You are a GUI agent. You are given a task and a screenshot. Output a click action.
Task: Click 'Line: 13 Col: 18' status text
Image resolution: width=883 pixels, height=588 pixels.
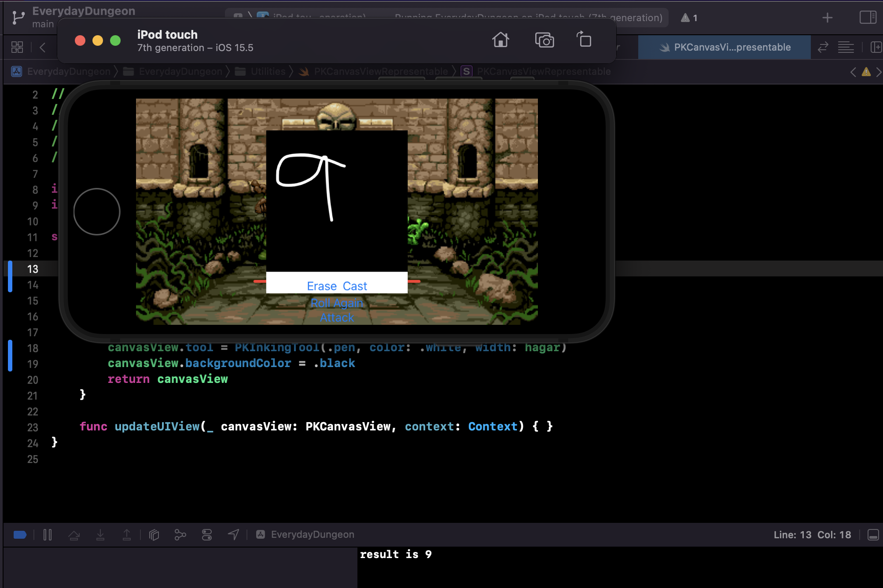812,535
